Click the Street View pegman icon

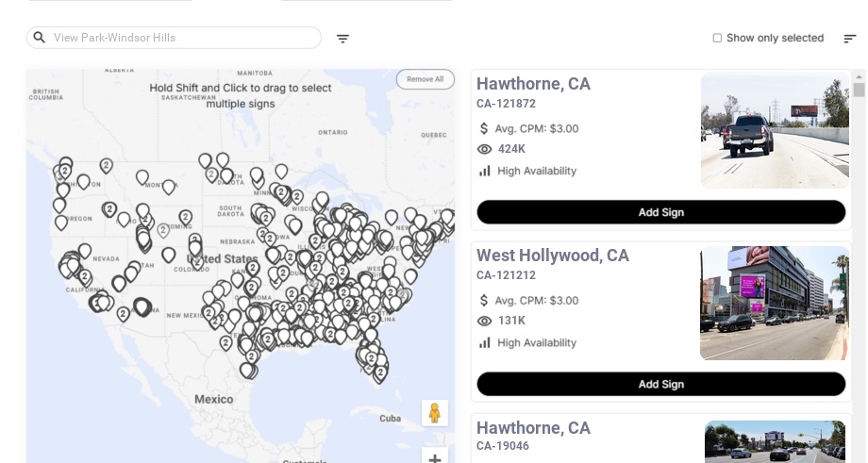(x=435, y=413)
